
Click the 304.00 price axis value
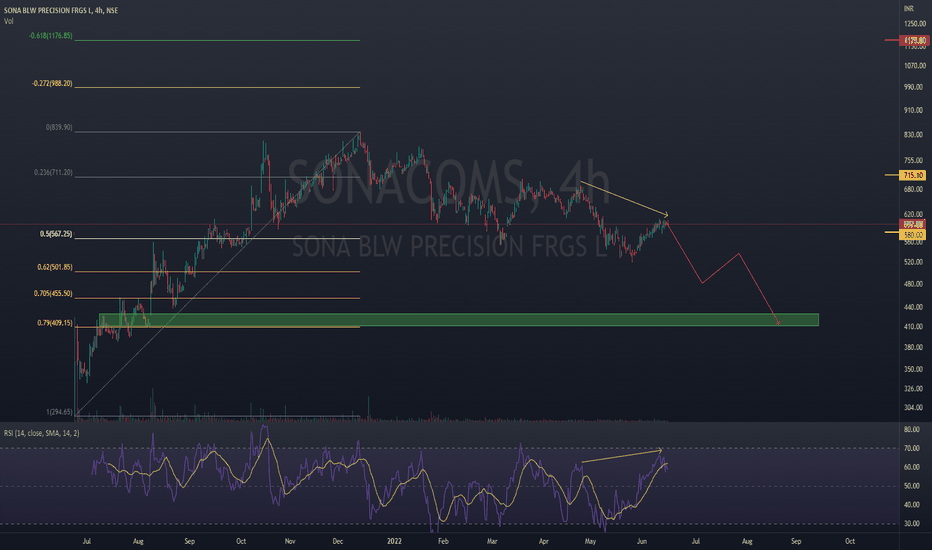(914, 407)
